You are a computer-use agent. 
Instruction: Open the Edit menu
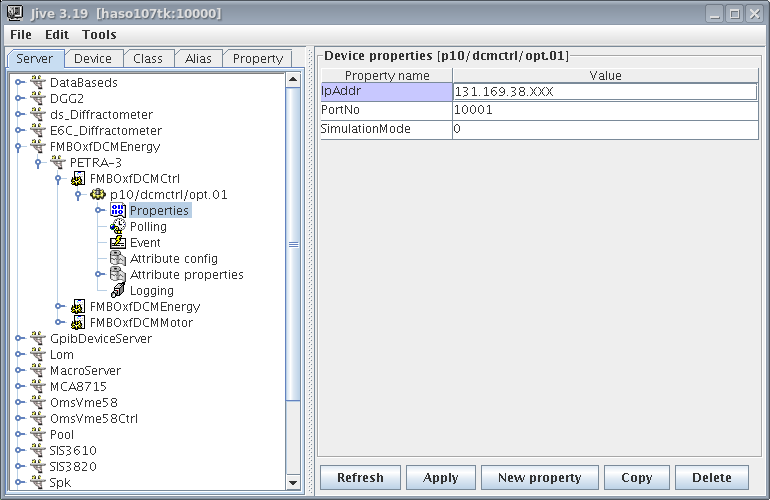[x=57, y=34]
